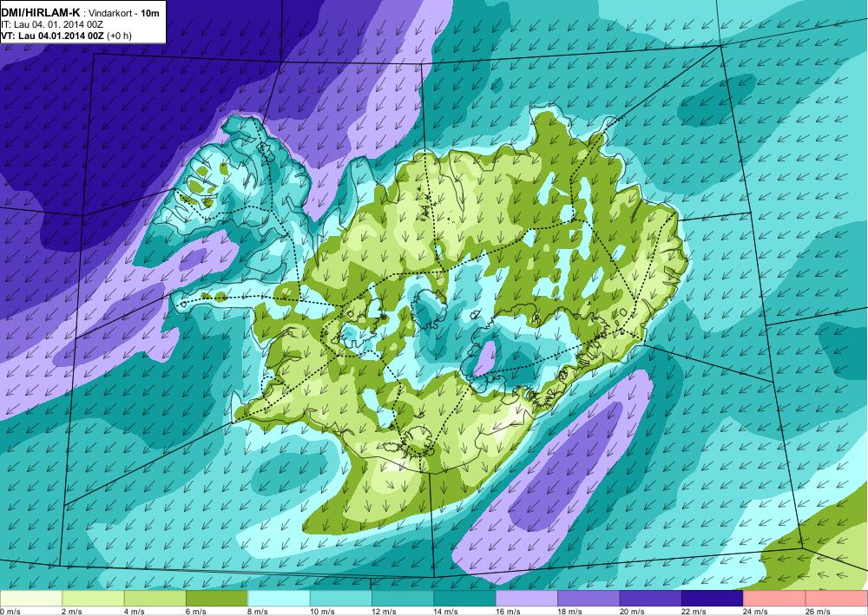Click the olive green 6–8 m/s legend swatch

[217, 599]
